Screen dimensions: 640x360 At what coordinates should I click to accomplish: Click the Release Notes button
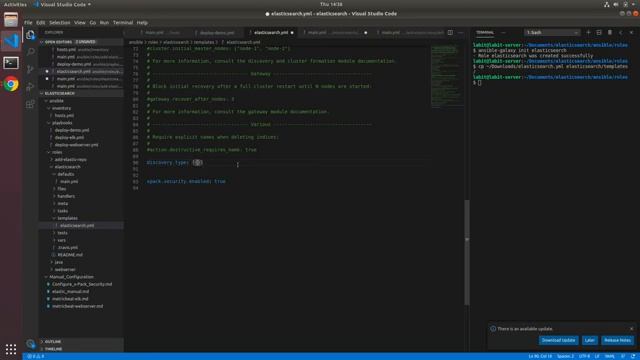coord(617,340)
